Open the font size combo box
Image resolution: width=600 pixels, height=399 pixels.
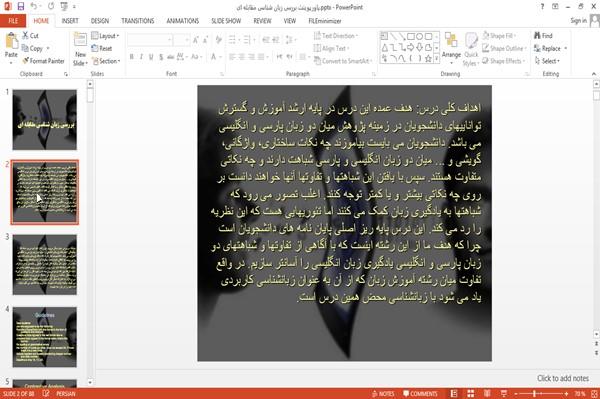click(x=181, y=40)
